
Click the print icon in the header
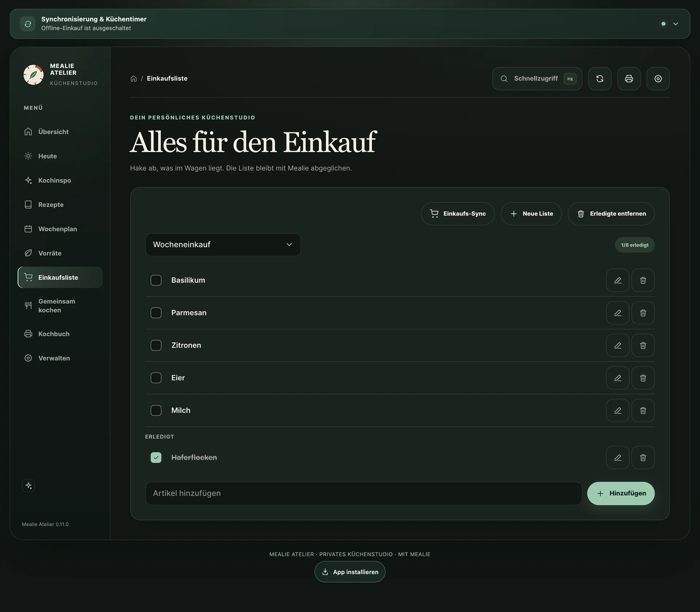coord(629,79)
